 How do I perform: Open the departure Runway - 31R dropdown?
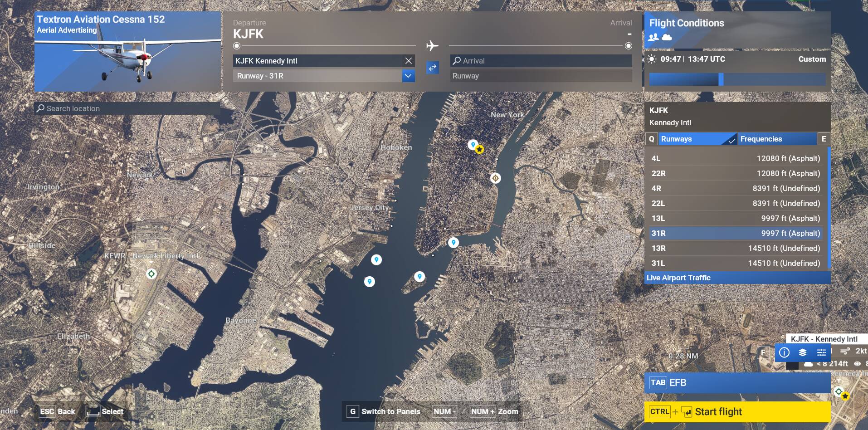click(x=408, y=76)
